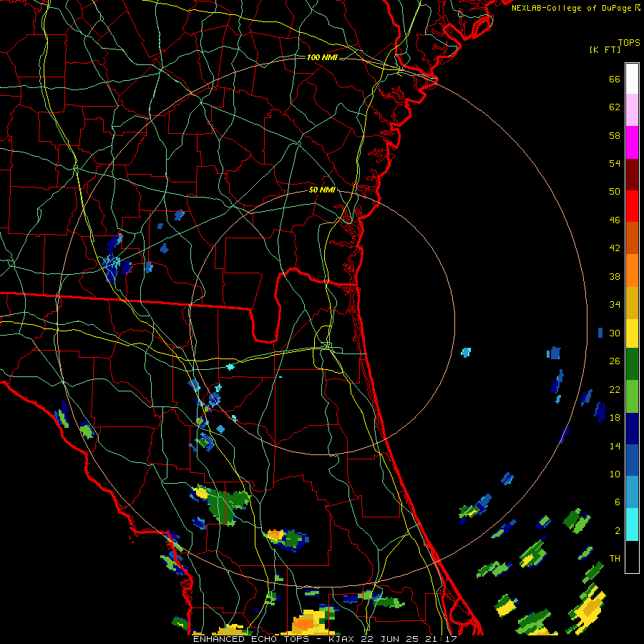This screenshot has height=644, width=644.
Task: Click the legend value 18
Action: (615, 418)
